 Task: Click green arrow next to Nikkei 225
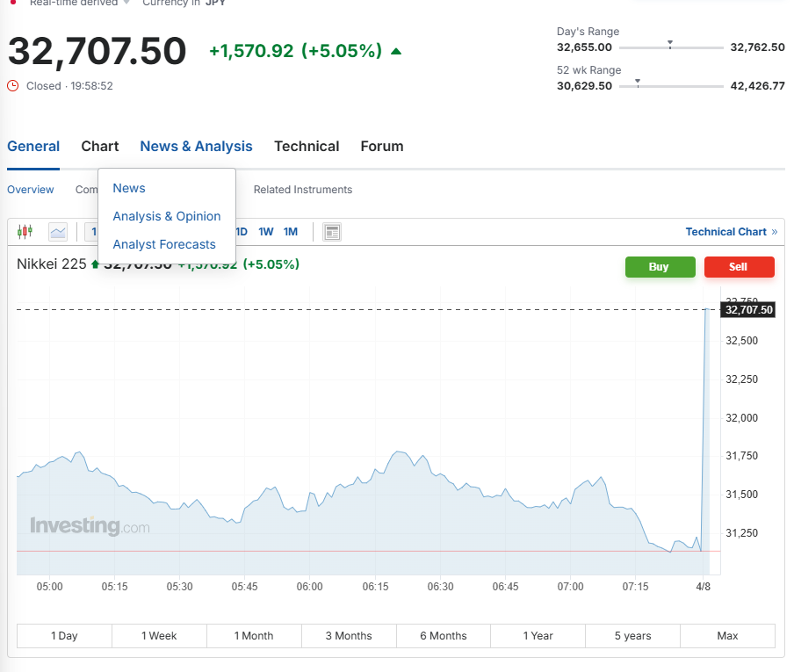coord(95,264)
